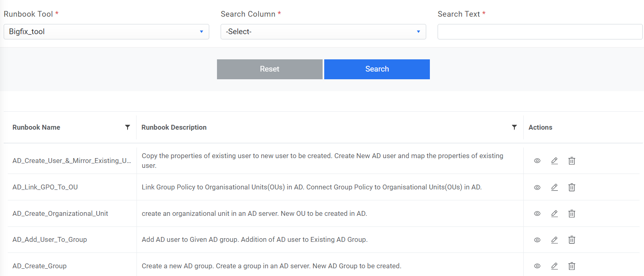Delete the AD_Create_Group runbook
The height and width of the screenshot is (276, 644).
pos(572,266)
